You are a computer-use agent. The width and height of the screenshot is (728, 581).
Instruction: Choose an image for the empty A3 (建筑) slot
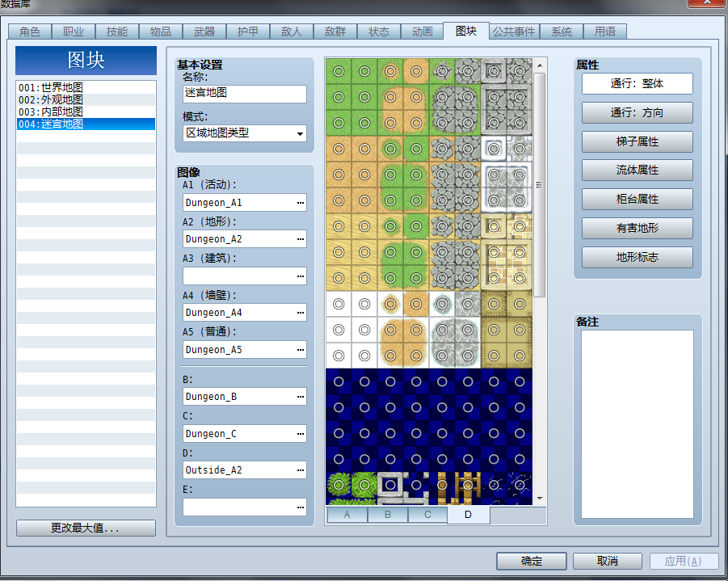(x=301, y=276)
